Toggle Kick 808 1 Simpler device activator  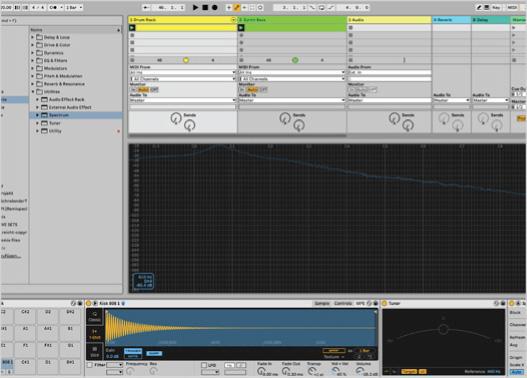tap(89, 303)
